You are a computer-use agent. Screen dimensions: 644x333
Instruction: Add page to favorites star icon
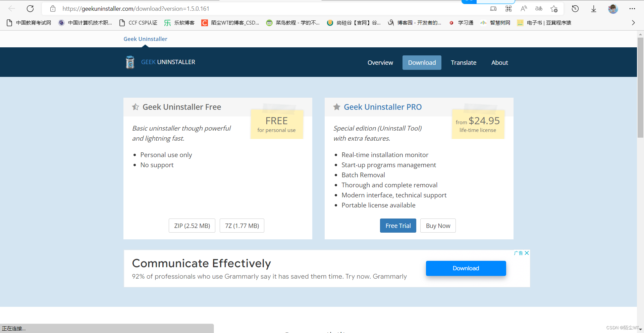point(554,9)
